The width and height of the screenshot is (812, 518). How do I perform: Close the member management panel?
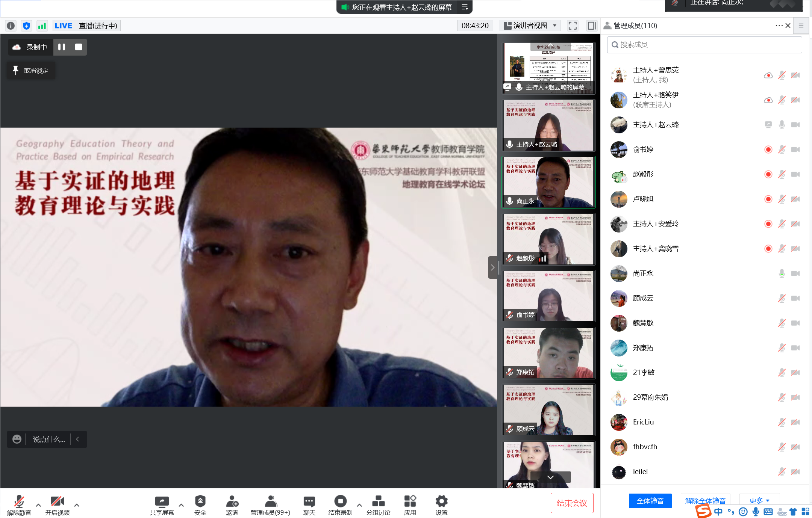(x=788, y=26)
